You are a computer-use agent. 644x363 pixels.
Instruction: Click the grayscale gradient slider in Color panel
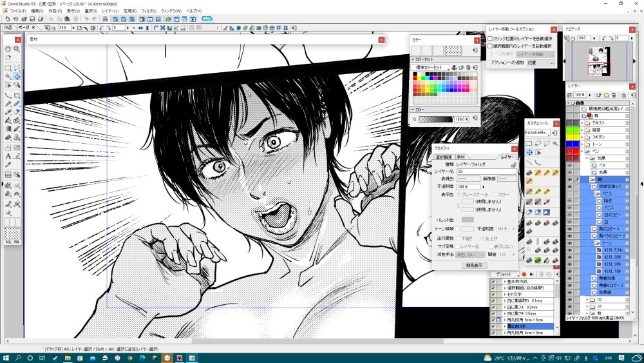point(435,119)
